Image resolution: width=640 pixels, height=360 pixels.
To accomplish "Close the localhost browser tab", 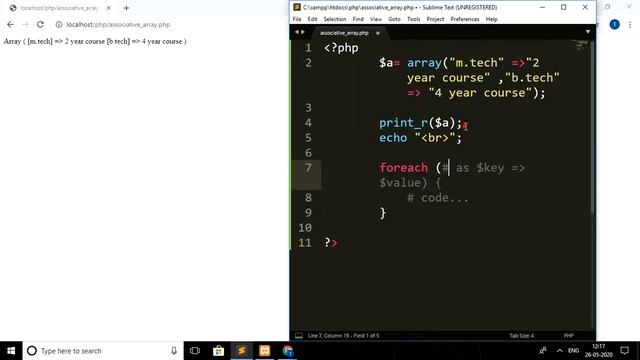I will click(x=109, y=8).
